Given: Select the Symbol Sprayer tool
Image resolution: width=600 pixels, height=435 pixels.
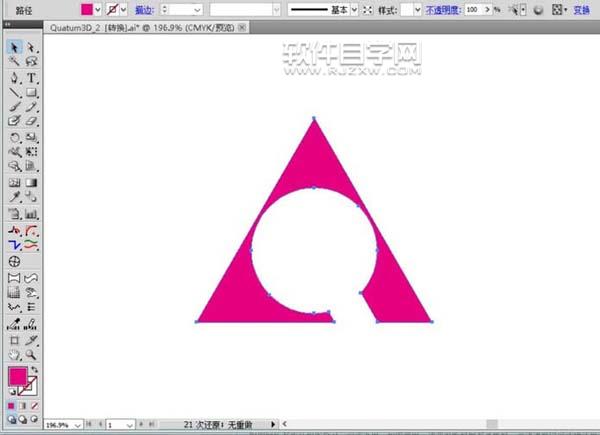Looking at the screenshot, I should click(x=14, y=166).
